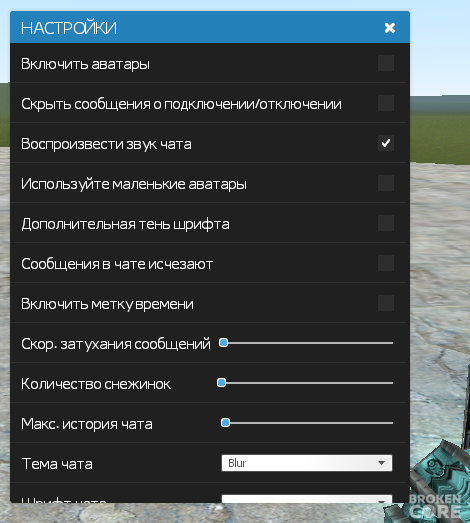This screenshot has width=470, height=523.
Task: Click the Используйте маленькие аватары label
Action: 134,184
